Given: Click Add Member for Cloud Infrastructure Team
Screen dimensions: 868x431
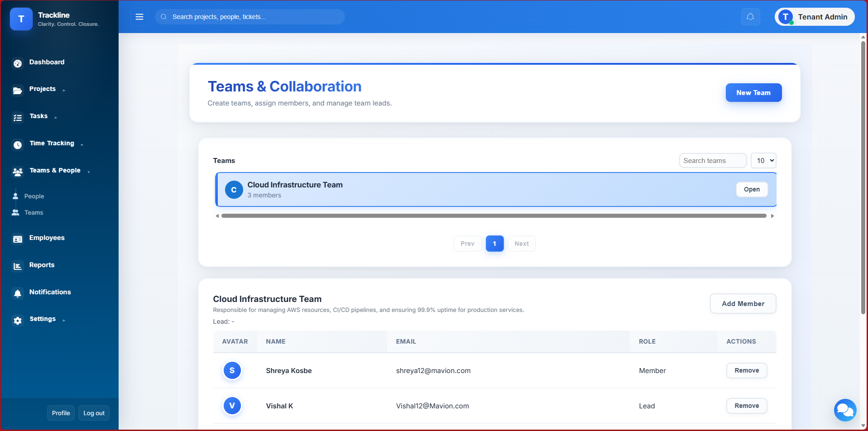Looking at the screenshot, I should [x=743, y=304].
